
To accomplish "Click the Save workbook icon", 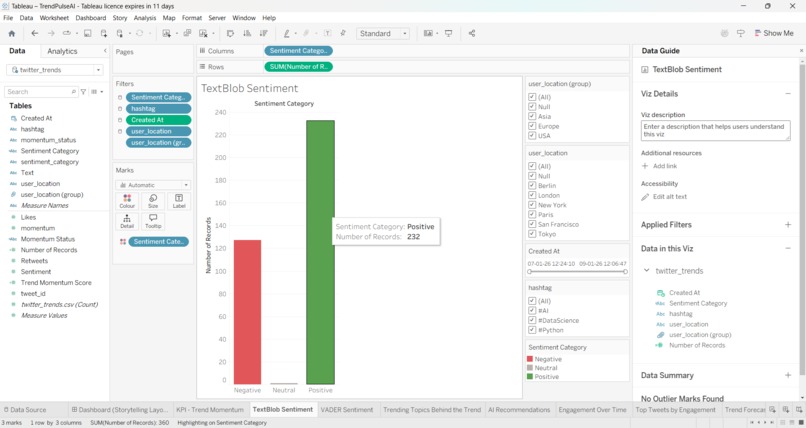I will [x=87, y=33].
